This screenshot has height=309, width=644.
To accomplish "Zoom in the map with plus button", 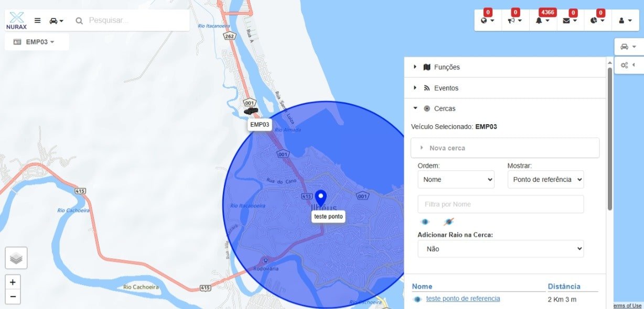I will (x=13, y=282).
